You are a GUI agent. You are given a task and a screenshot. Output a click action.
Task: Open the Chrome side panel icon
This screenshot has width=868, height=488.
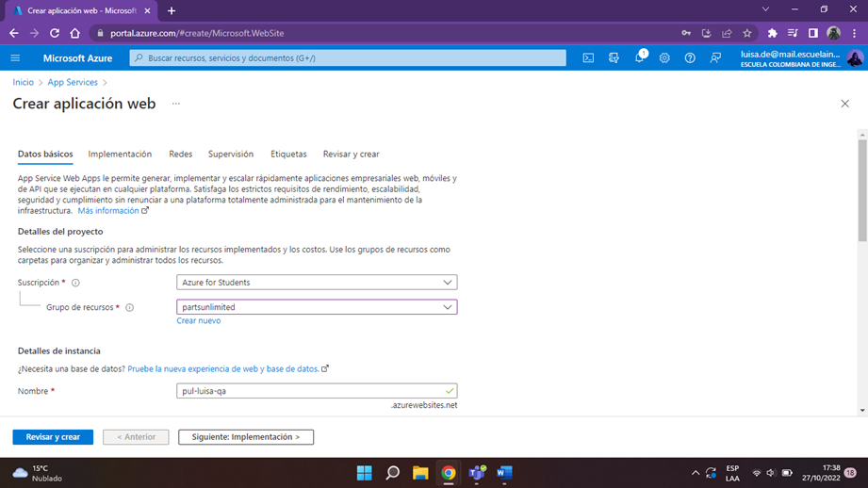tap(813, 33)
